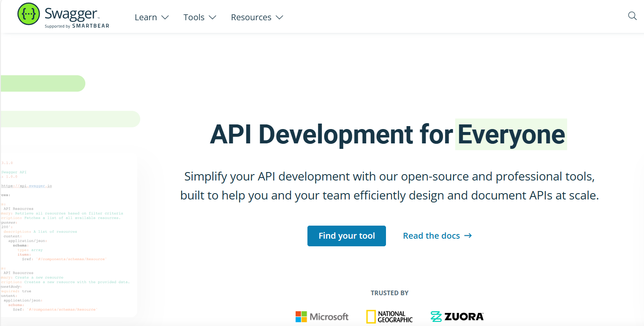Expand the chevron next to Tools
Image resolution: width=644 pixels, height=326 pixels.
(212, 17)
